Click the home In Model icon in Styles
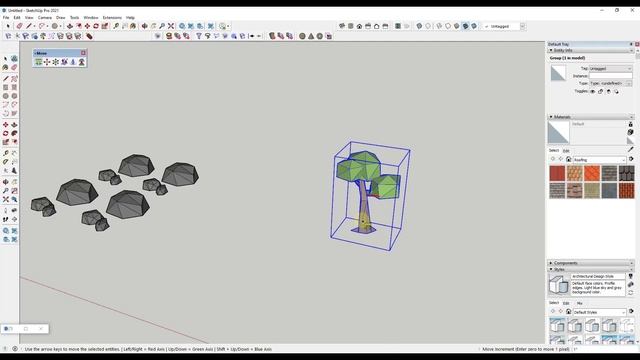Image resolution: width=640 pixels, height=360 pixels. click(x=568, y=312)
